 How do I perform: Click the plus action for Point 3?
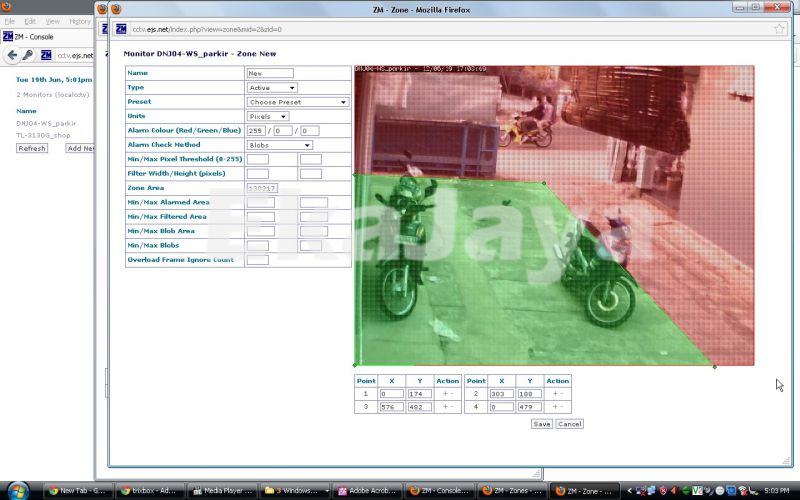coord(443,407)
